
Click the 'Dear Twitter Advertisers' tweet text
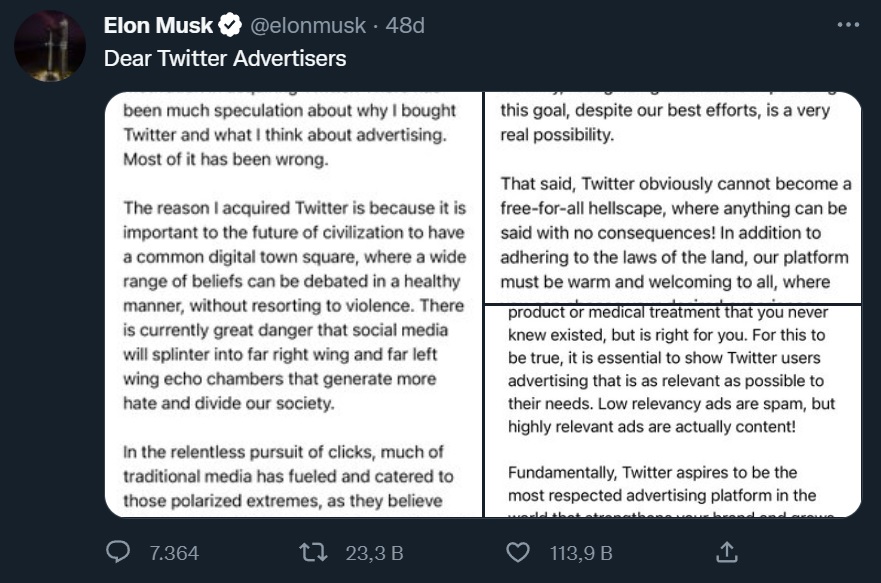coord(225,58)
